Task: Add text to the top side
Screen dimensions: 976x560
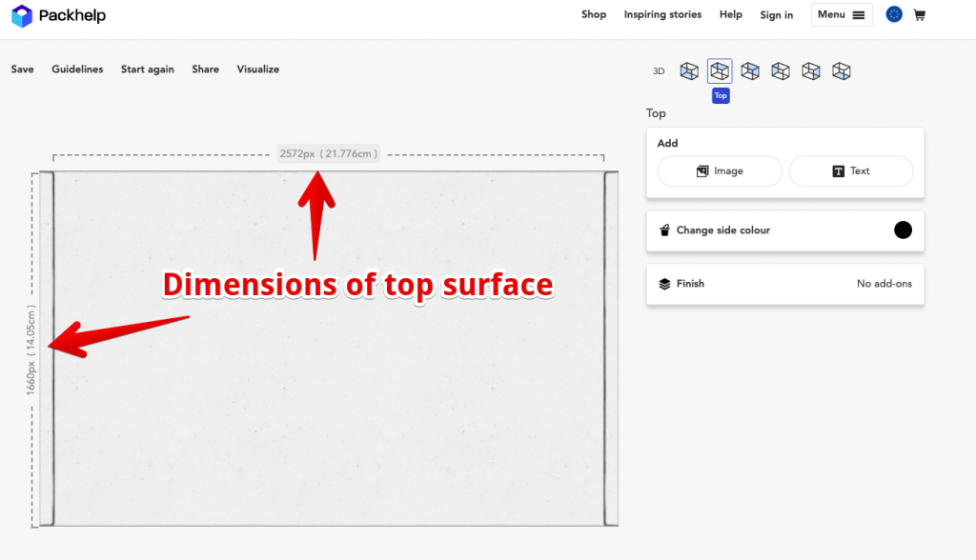Action: 851,171
